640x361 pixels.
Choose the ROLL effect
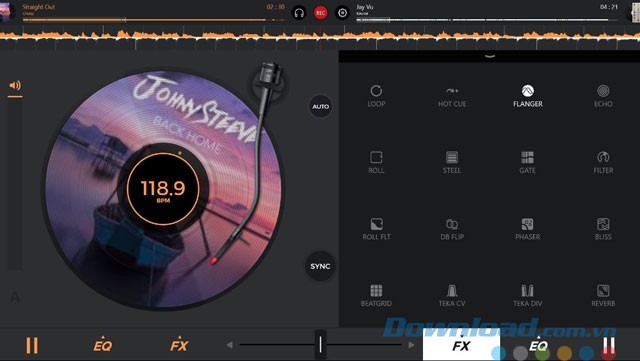(x=376, y=163)
